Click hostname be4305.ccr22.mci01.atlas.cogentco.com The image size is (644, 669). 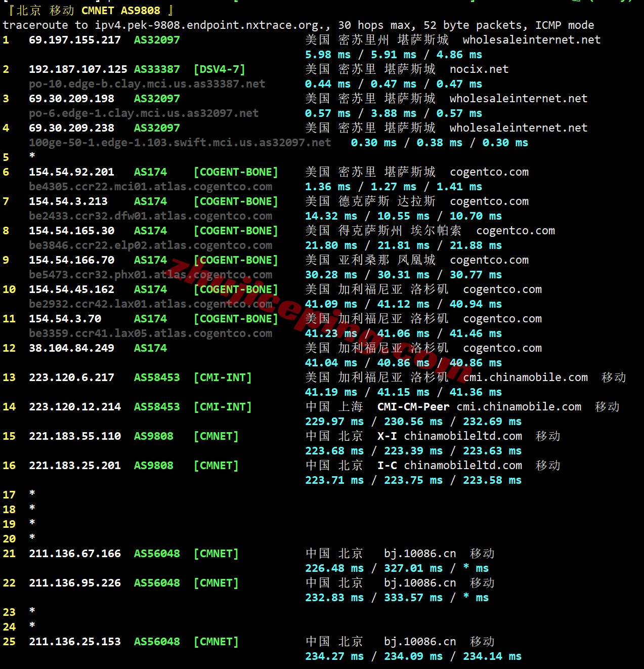(x=150, y=187)
